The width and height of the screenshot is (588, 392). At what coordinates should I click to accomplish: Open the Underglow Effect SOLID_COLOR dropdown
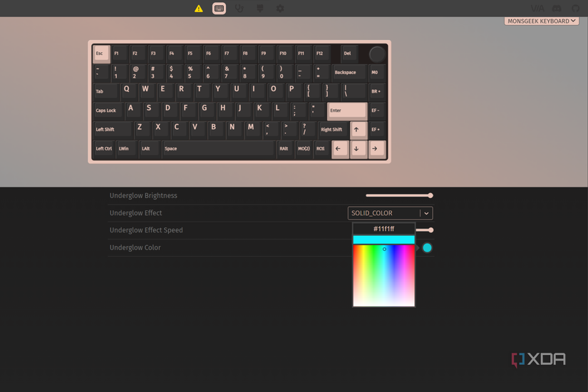click(x=391, y=213)
